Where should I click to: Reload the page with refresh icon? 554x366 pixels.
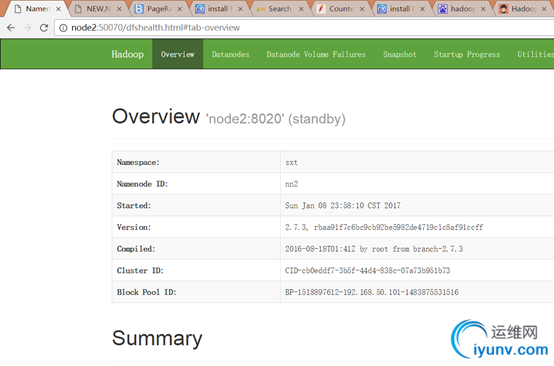click(x=44, y=28)
